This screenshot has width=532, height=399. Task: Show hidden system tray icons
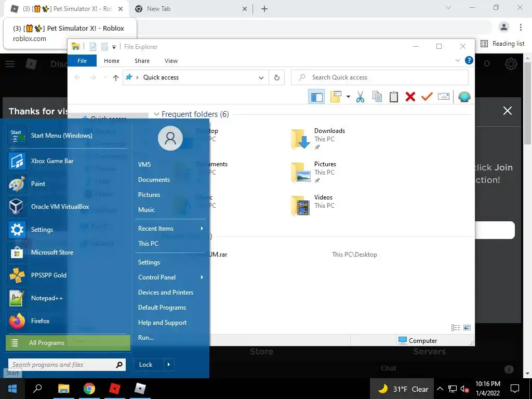pos(440,389)
